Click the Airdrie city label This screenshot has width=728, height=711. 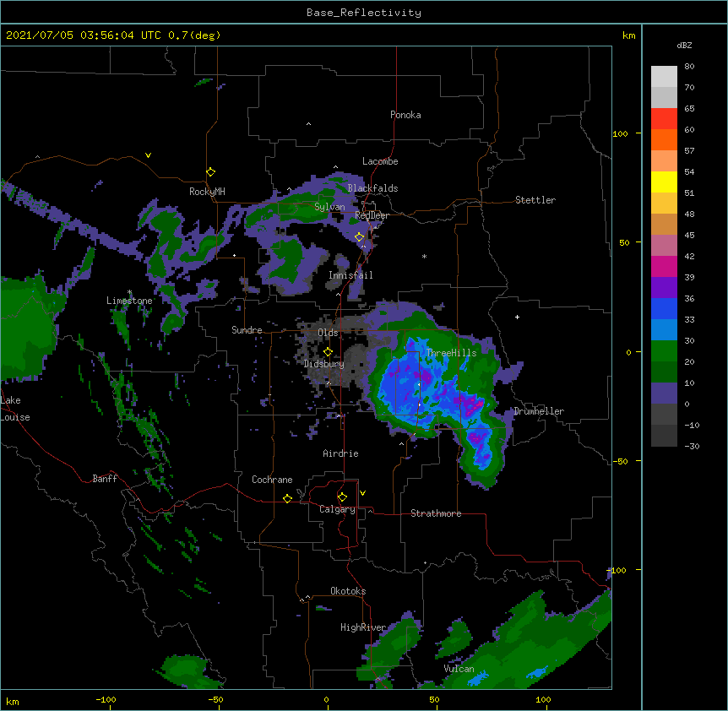pos(341,453)
